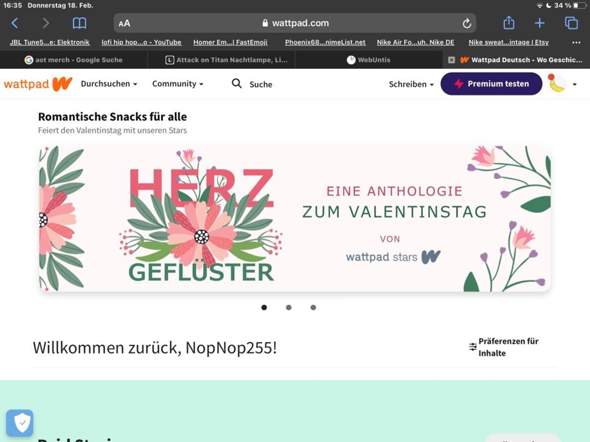
Task: Select the third carousel dot
Action: click(x=313, y=307)
